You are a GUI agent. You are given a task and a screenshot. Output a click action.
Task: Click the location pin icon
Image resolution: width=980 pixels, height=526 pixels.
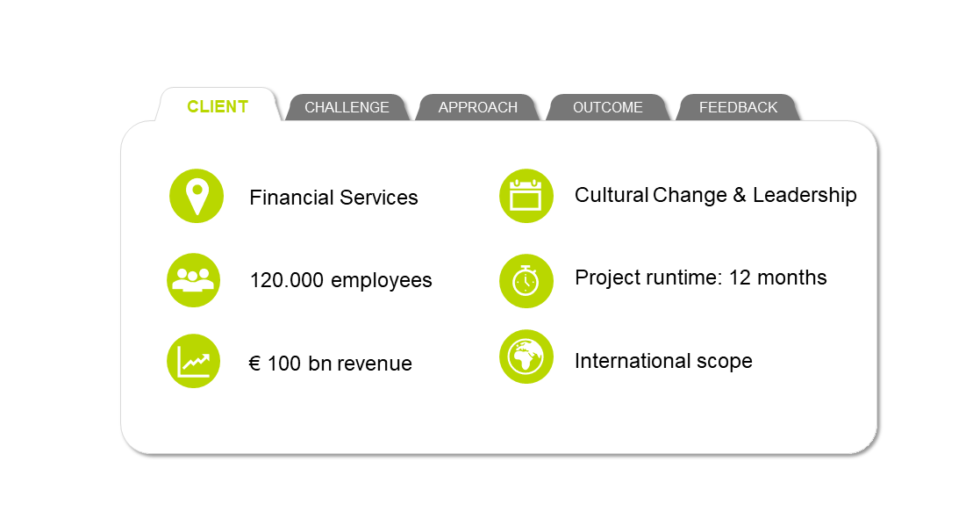coord(197,196)
